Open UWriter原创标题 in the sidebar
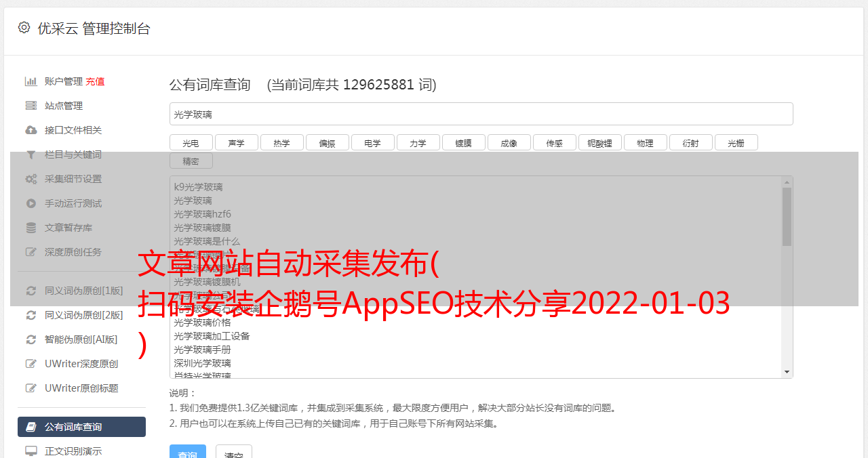This screenshot has height=458, width=868. [81, 388]
